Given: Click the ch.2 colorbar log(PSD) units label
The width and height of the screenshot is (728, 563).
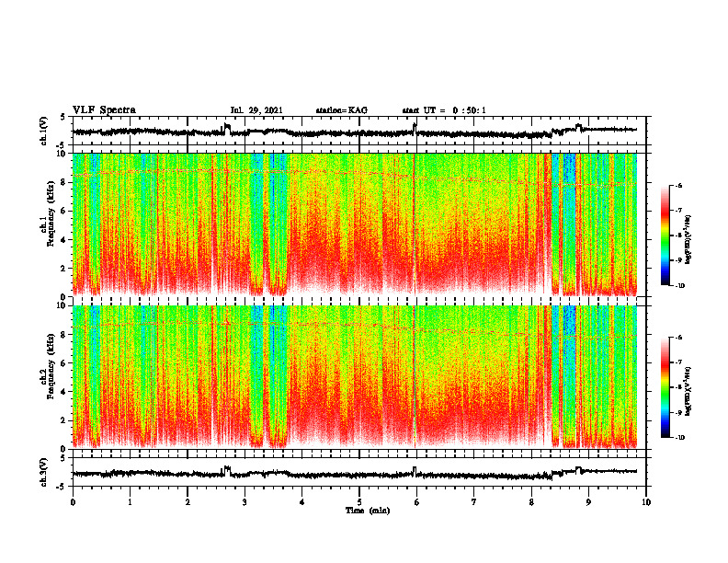Looking at the screenshot, I should [688, 392].
